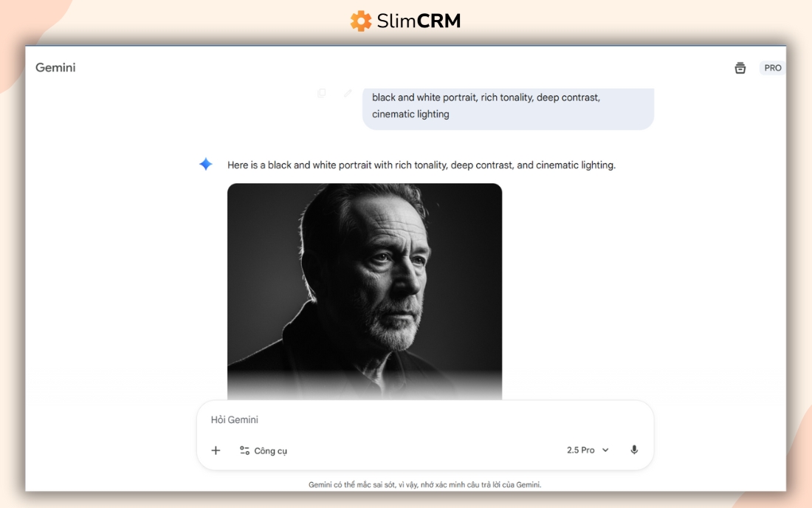The image size is (812, 508).
Task: Open the 2.5 Pro model selector
Action: (588, 450)
